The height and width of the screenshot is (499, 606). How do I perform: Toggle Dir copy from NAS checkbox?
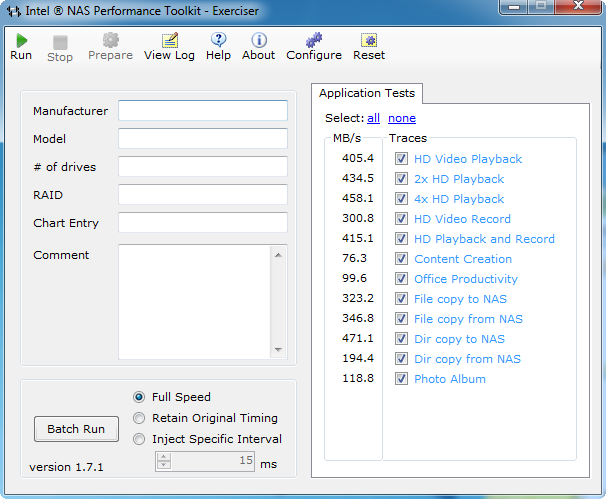pos(401,359)
